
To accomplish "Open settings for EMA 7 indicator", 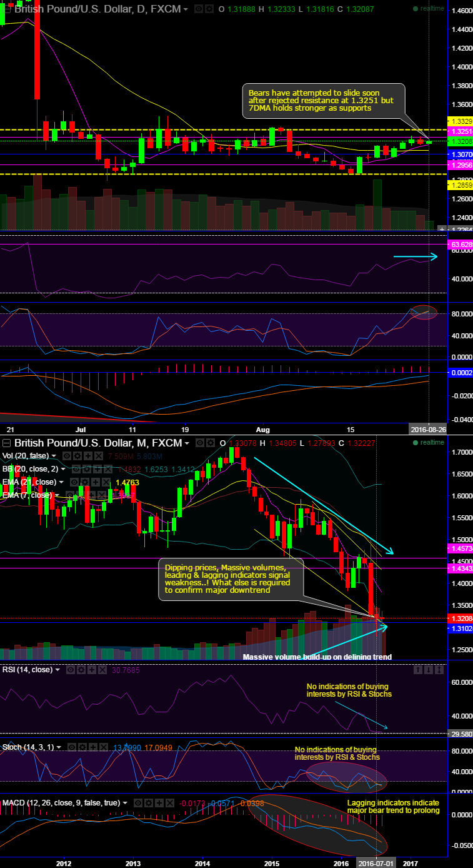I will [79, 495].
